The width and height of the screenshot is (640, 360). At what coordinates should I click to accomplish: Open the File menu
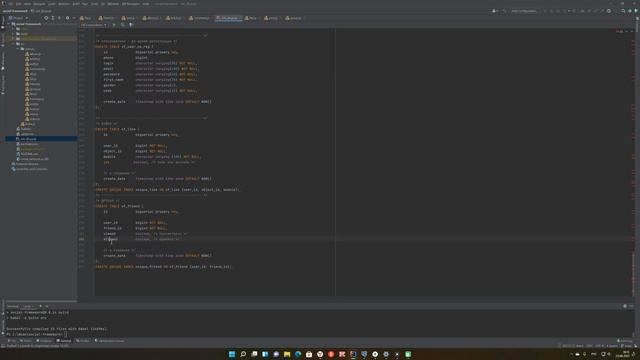click(11, 4)
